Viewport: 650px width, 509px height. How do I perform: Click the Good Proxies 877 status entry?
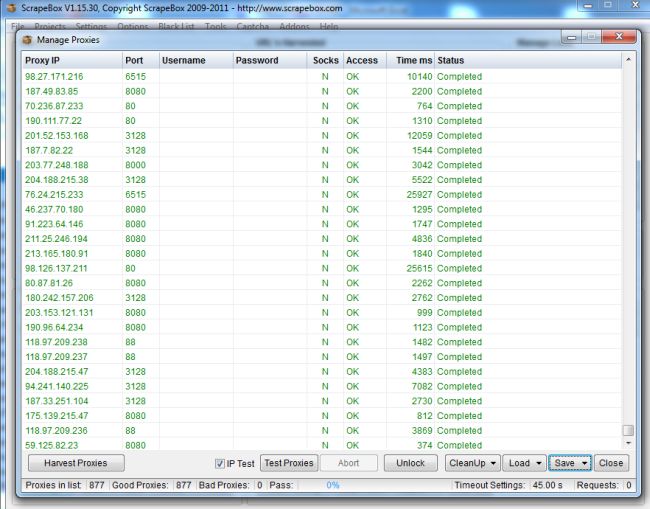coord(151,485)
